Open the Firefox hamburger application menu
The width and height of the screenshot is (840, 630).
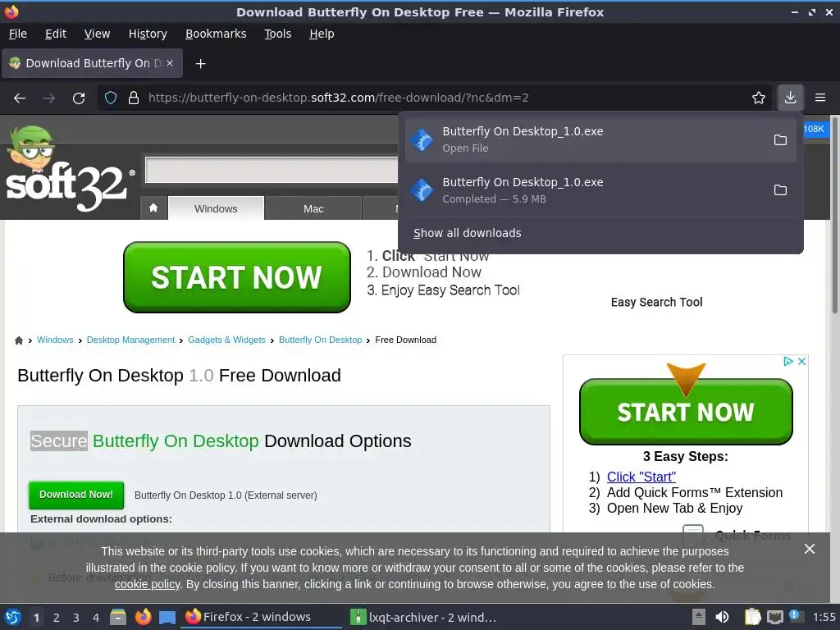(820, 98)
